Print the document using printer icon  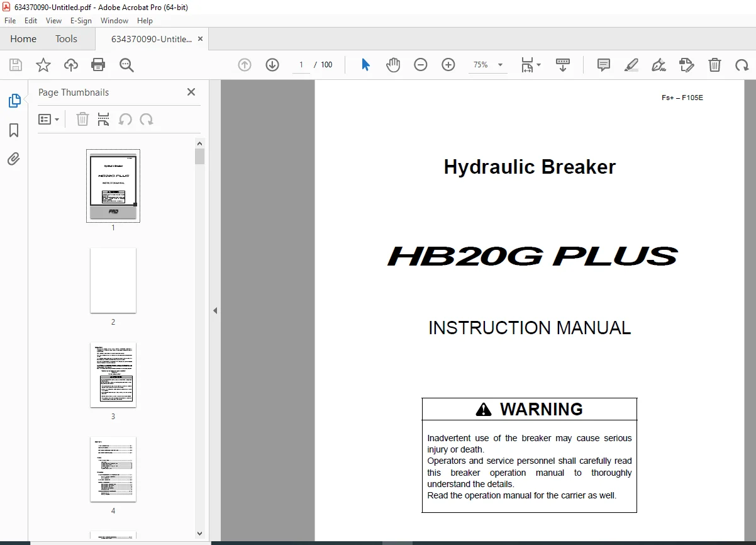pyautogui.click(x=98, y=65)
